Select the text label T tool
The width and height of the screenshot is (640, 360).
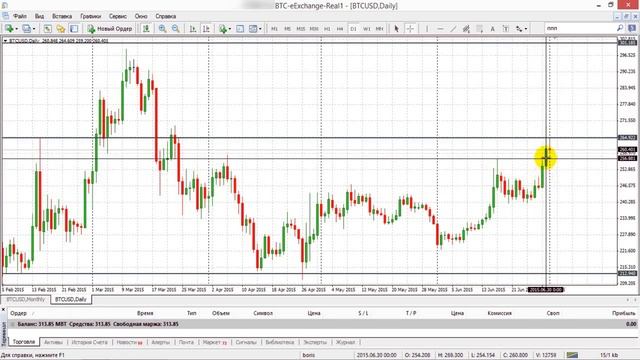coord(505,29)
